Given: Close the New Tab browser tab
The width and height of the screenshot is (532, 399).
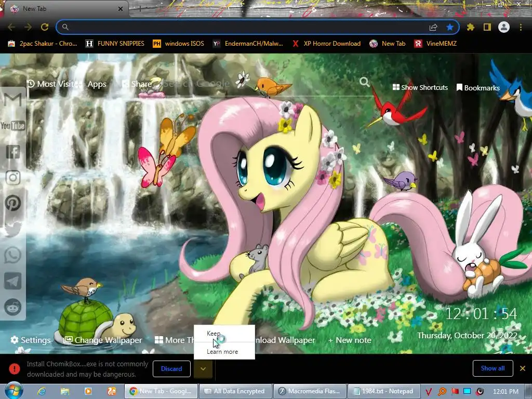Looking at the screenshot, I should 120,9.
